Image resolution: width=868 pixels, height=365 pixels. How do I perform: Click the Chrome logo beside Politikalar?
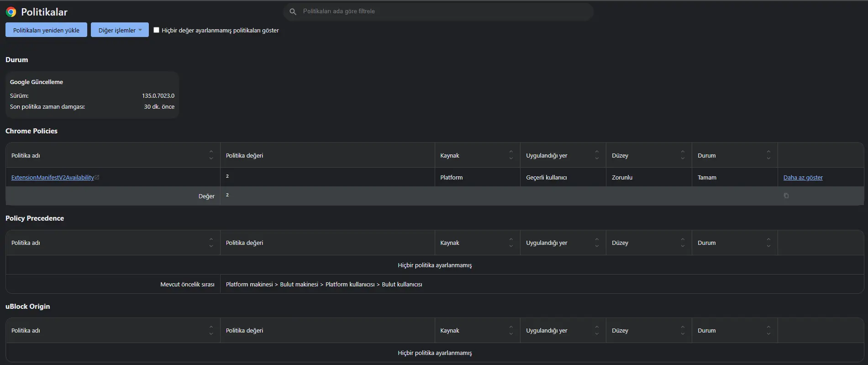[x=11, y=12]
